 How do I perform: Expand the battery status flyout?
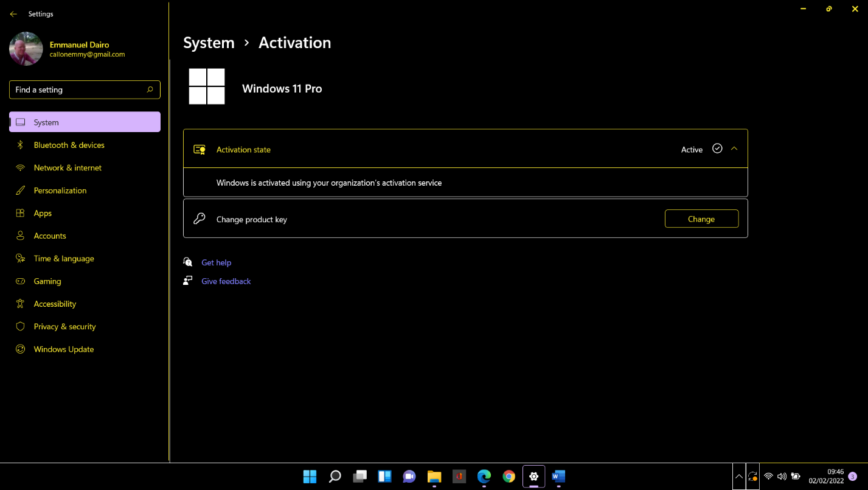coord(797,477)
